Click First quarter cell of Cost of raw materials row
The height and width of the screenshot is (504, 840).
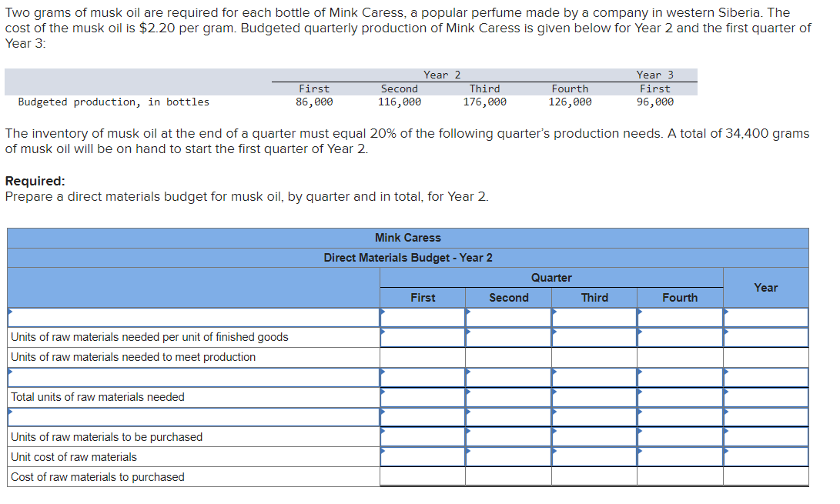pos(423,477)
